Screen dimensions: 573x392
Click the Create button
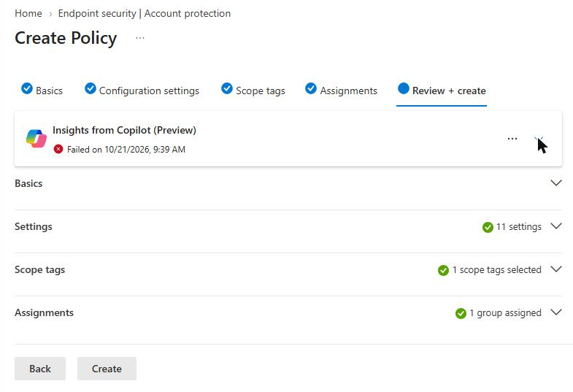[x=107, y=369]
